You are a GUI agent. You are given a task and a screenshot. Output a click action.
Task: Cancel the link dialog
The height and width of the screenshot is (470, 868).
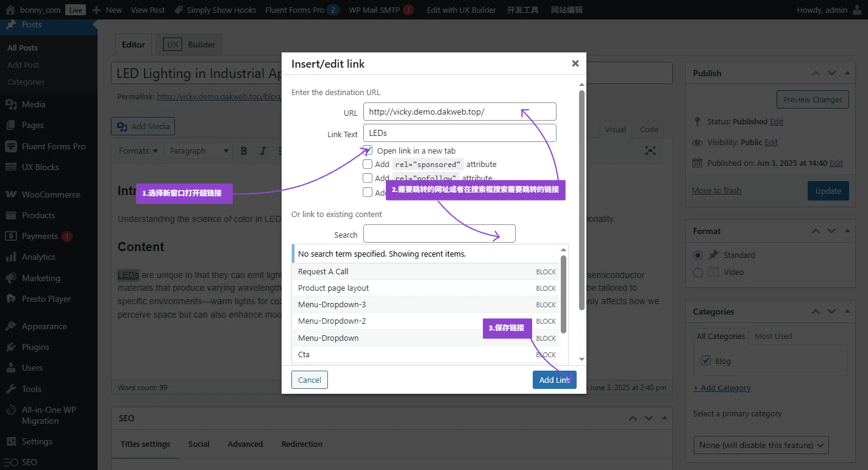pyautogui.click(x=310, y=380)
